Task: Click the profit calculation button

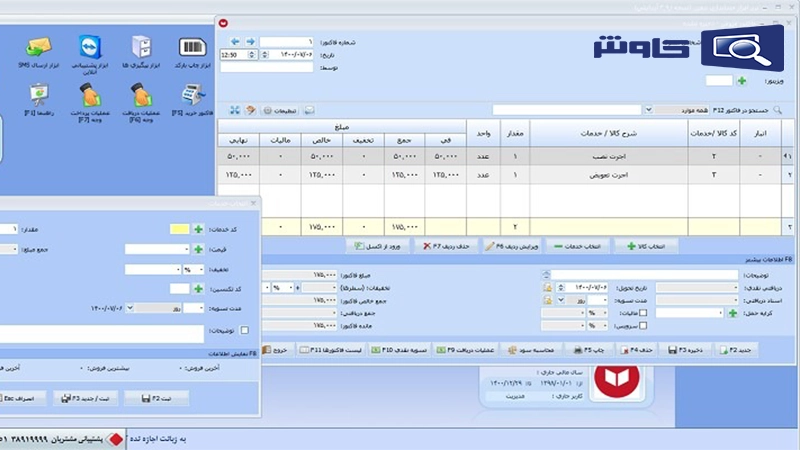Action: [x=532, y=350]
